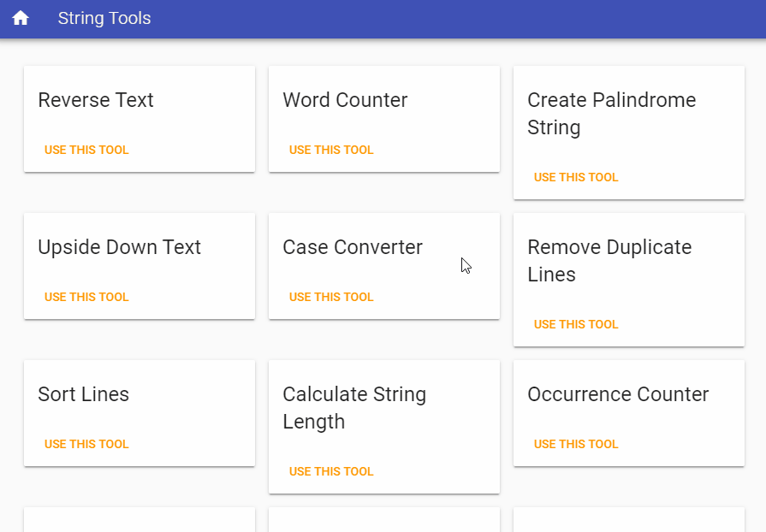This screenshot has height=532, width=766.
Task: Go to the home page icon
Action: click(21, 18)
